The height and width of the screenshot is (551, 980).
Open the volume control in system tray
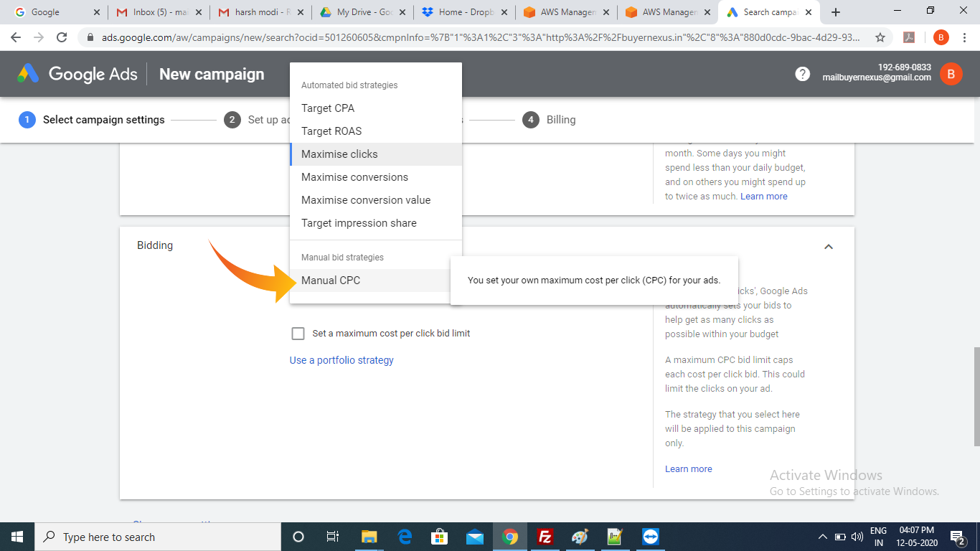tap(857, 537)
